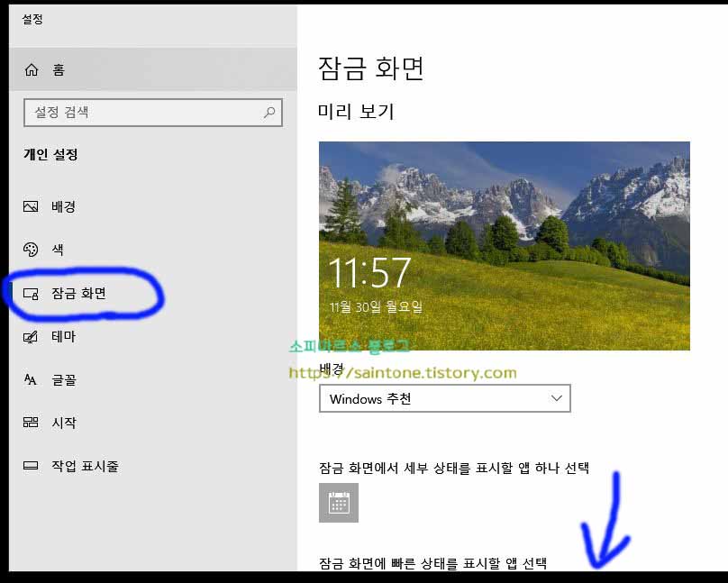Click the 잠금 화면 page heading
The width and height of the screenshot is (728, 583).
tap(371, 68)
